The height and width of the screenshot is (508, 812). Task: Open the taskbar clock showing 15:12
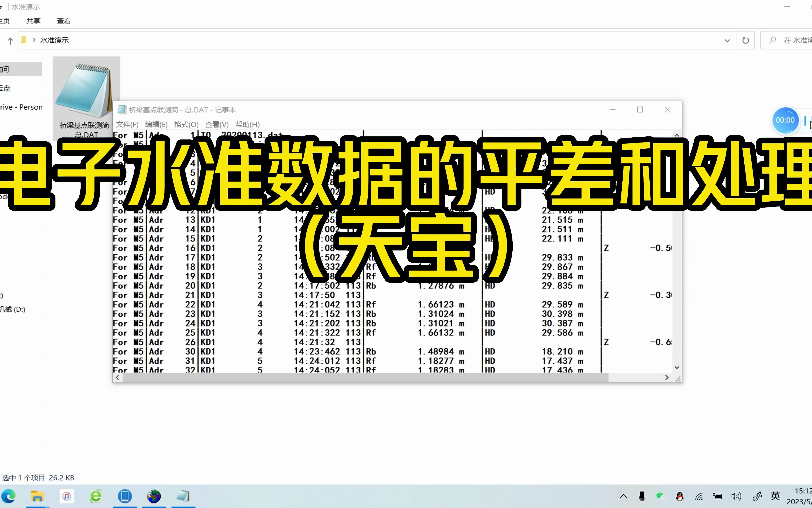pos(800,496)
